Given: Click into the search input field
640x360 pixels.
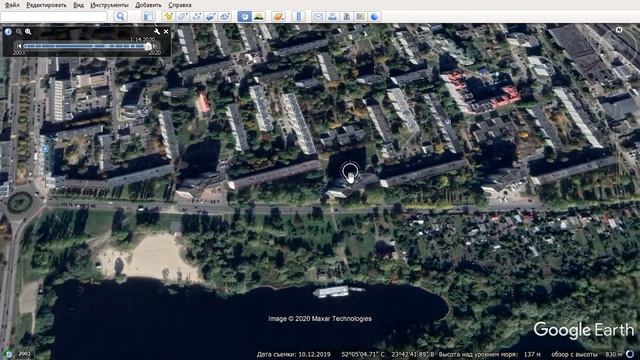Looking at the screenshot, I should [54, 16].
